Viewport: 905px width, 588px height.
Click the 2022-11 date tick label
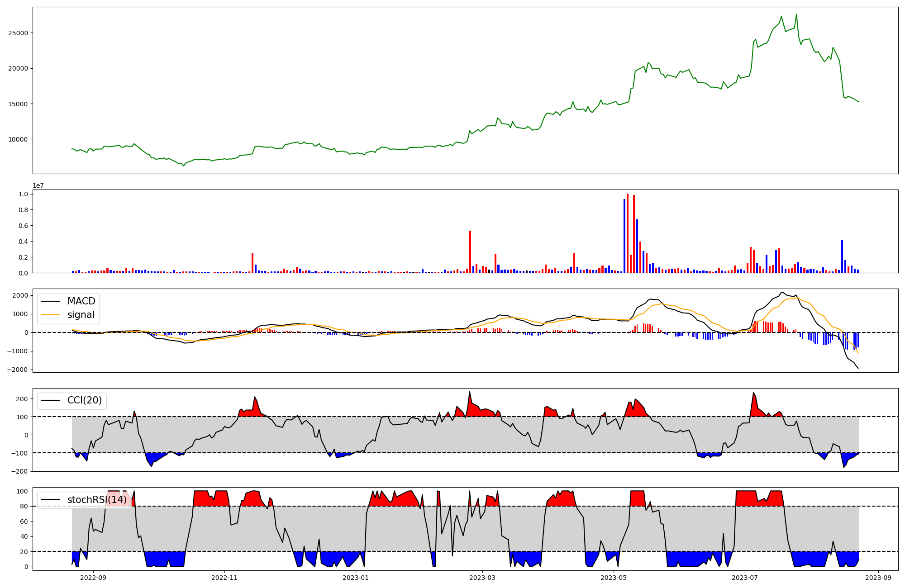tap(224, 578)
